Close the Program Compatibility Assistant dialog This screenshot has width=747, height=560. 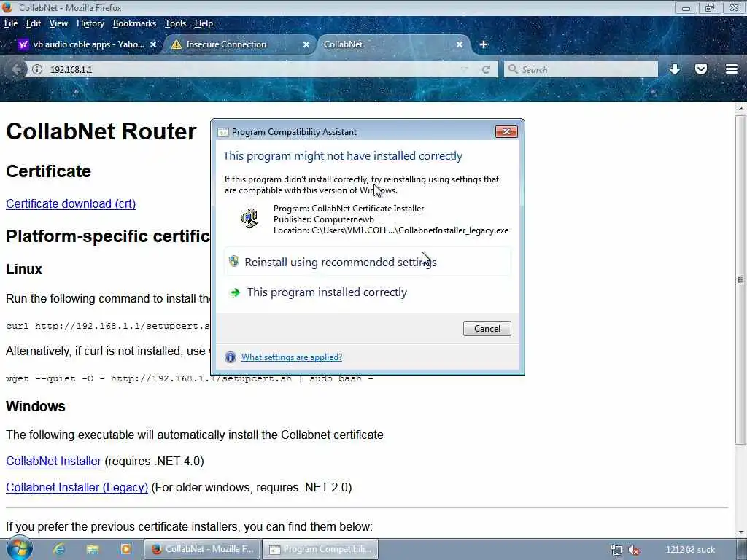(x=506, y=131)
